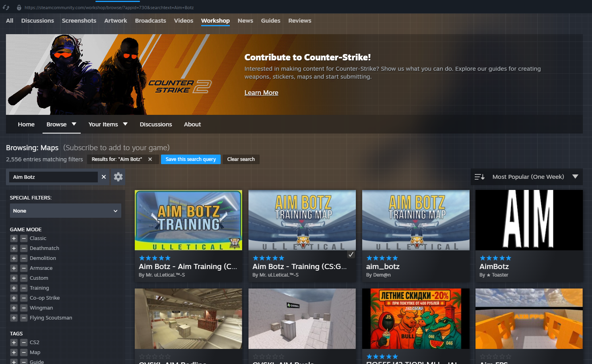Image resolution: width=592 pixels, height=364 pixels.
Task: Open the Artwork tab
Action: (116, 21)
